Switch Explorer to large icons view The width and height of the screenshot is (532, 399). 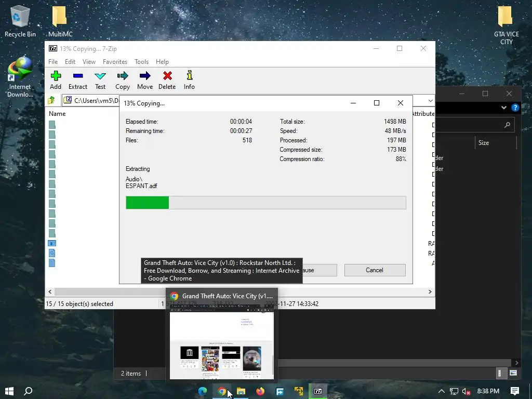tap(513, 373)
